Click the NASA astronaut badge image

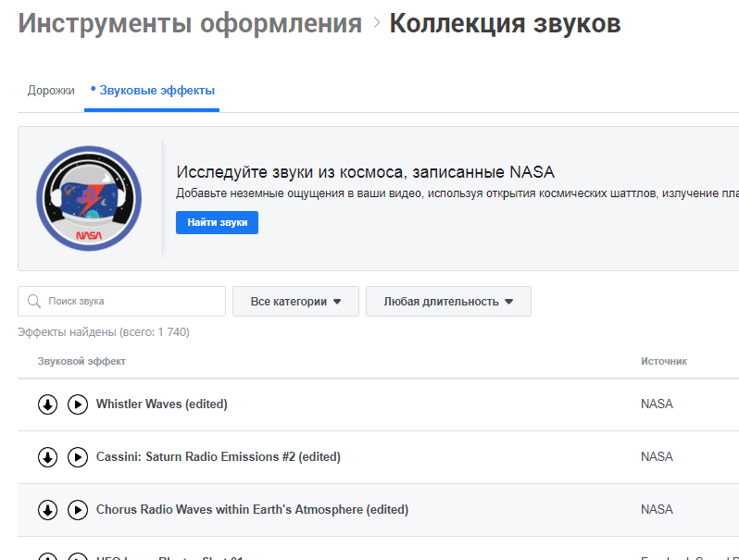point(89,198)
